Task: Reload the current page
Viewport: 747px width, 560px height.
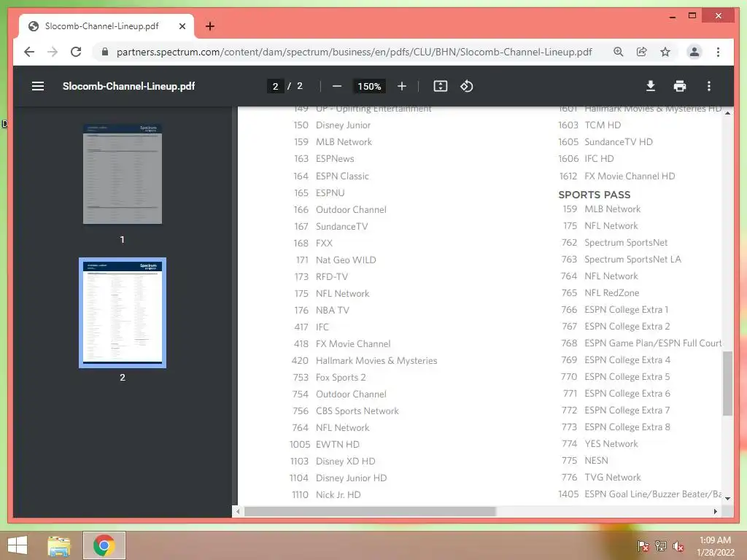Action: (x=76, y=52)
